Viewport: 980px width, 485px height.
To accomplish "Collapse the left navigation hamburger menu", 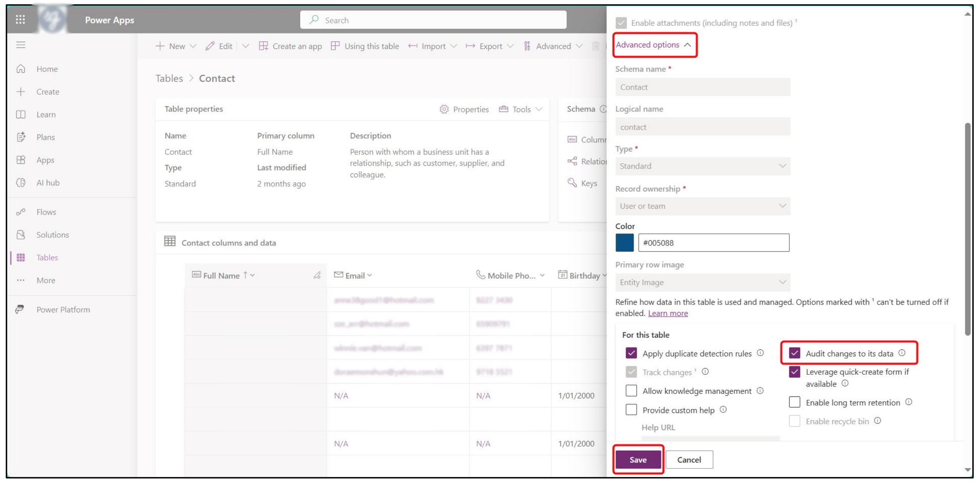I will (21, 45).
